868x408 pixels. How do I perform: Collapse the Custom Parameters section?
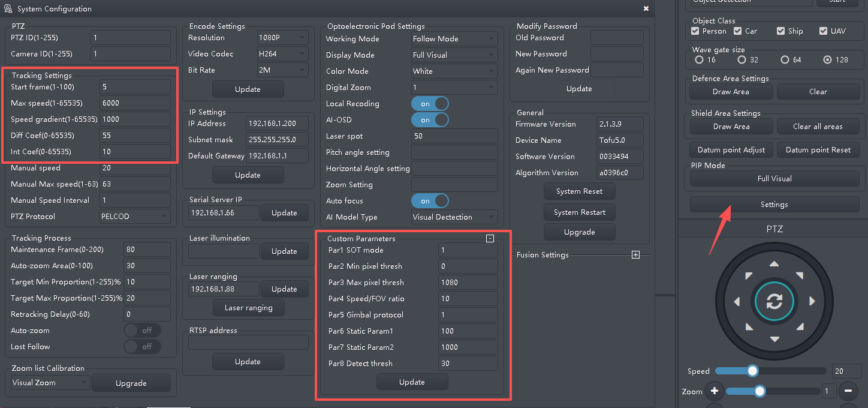(x=490, y=239)
